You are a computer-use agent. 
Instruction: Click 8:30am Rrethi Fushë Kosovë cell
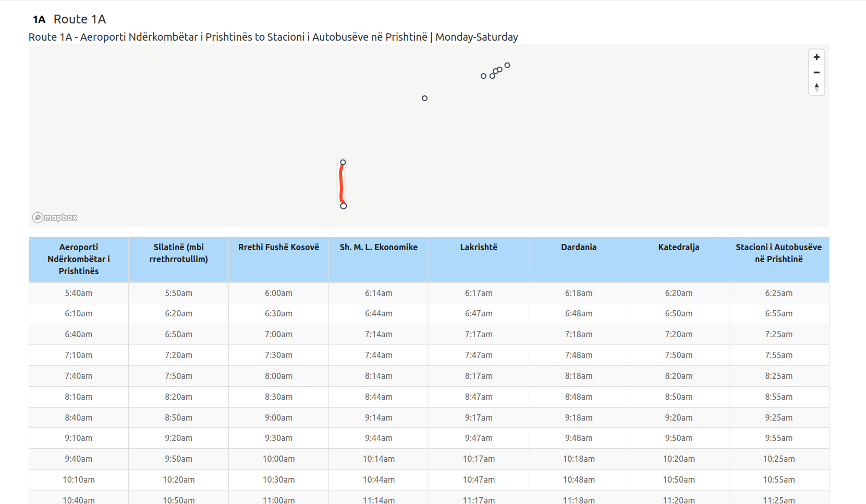(279, 397)
